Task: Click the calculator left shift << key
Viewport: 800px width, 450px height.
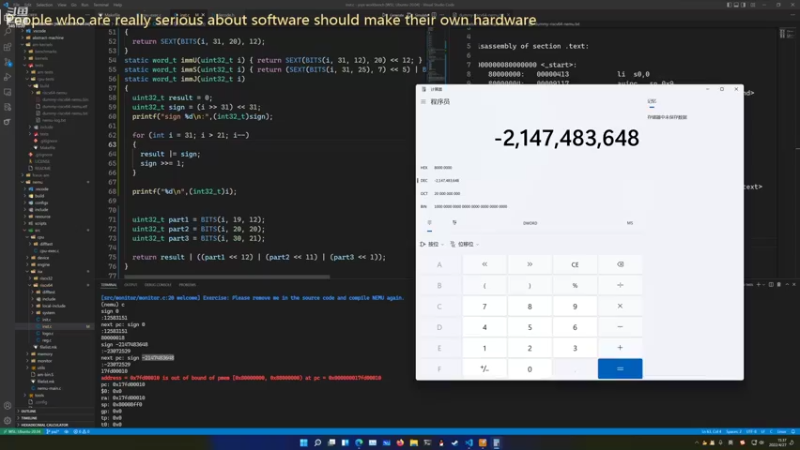Action: (484, 264)
